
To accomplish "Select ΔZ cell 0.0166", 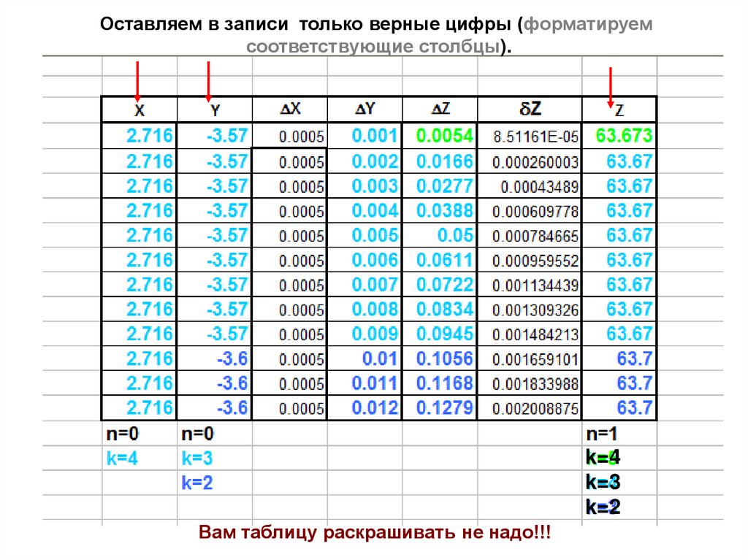I will (440, 161).
